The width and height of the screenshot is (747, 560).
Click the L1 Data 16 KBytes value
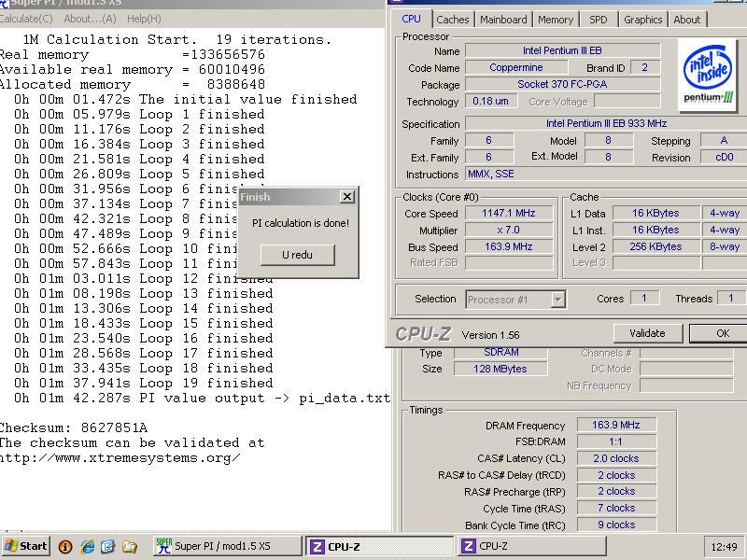(x=655, y=213)
